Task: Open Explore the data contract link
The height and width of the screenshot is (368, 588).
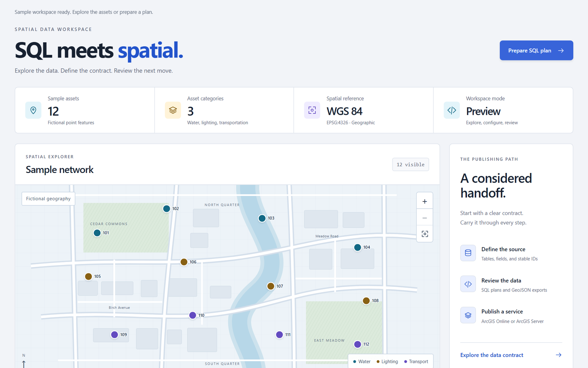Action: 492,355
